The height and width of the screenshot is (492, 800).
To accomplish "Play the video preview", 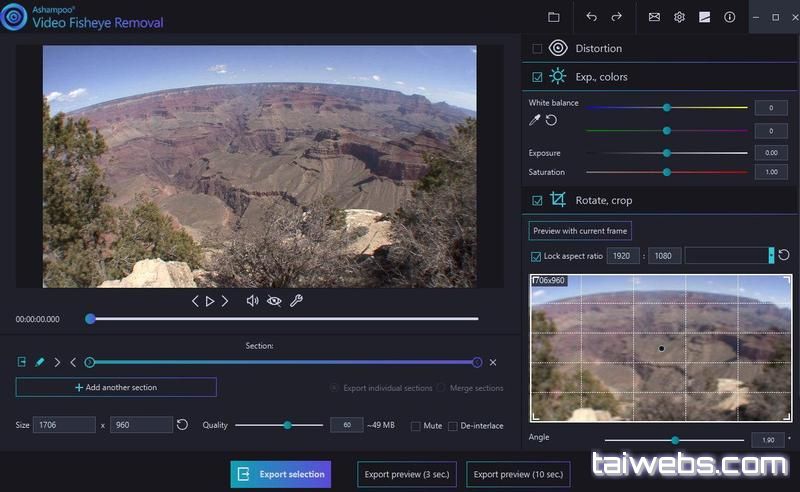I will pyautogui.click(x=210, y=301).
